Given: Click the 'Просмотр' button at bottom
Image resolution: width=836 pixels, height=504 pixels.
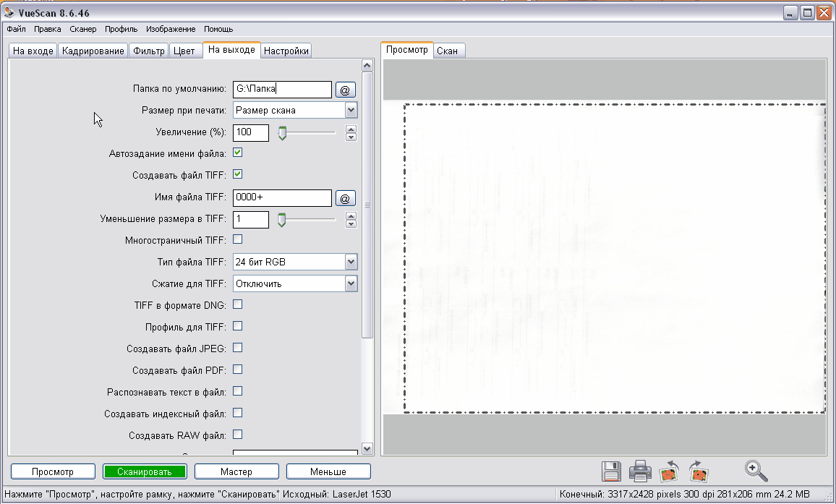Looking at the screenshot, I should point(53,471).
